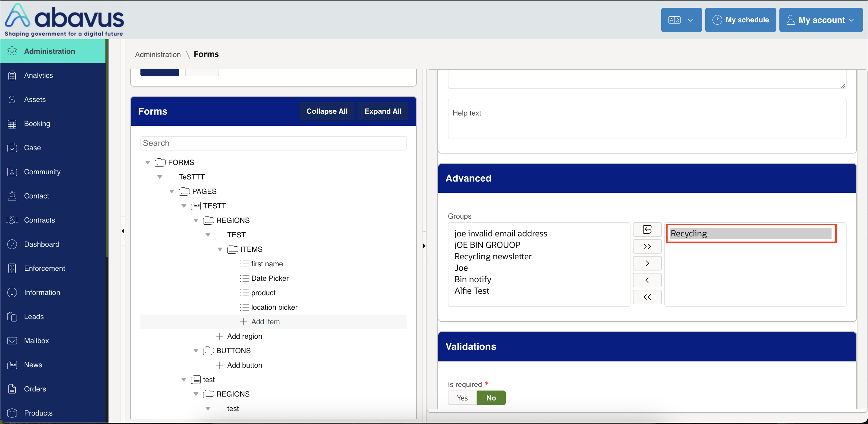The height and width of the screenshot is (424, 868).
Task: Click the Orders document icon
Action: 12,389
